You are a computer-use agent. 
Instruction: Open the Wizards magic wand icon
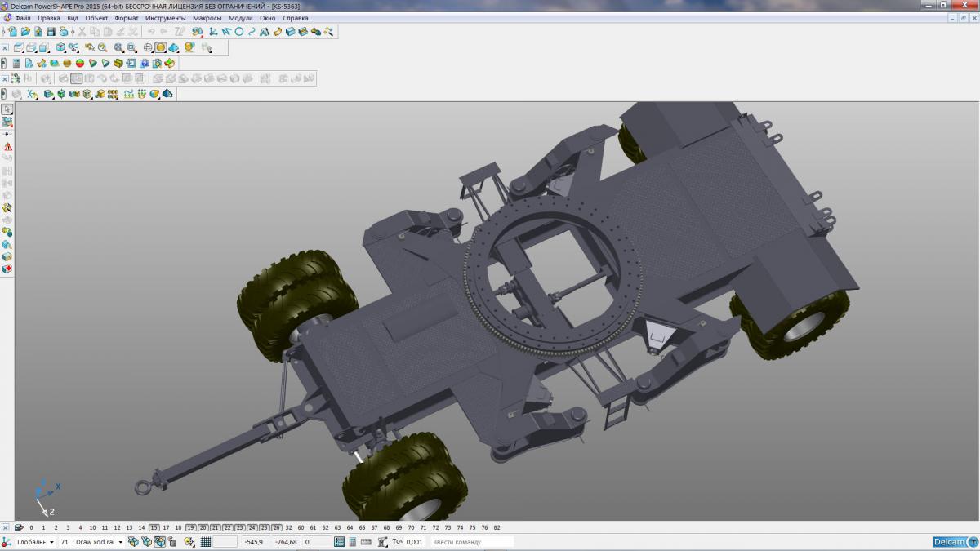coord(328,31)
